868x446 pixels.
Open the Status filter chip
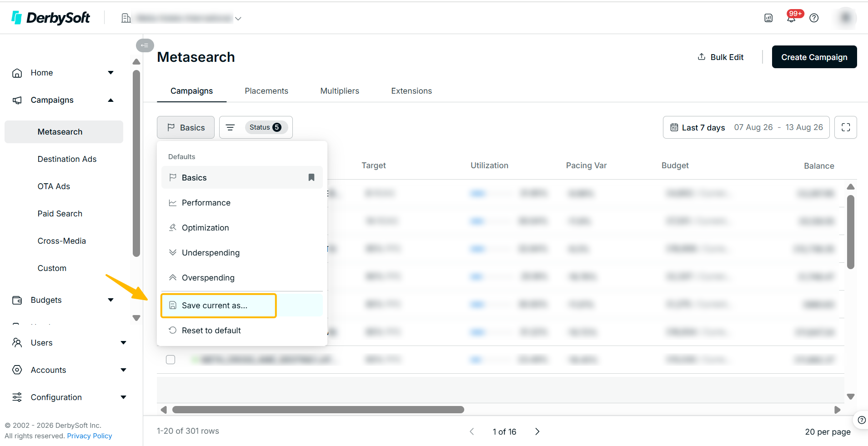[x=266, y=127]
